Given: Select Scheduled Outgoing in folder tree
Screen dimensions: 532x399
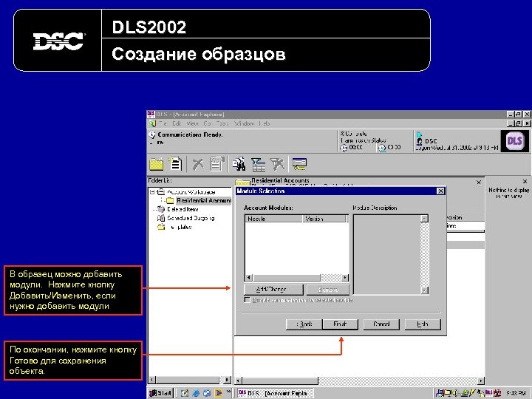Looking at the screenshot, I should 191,218.
